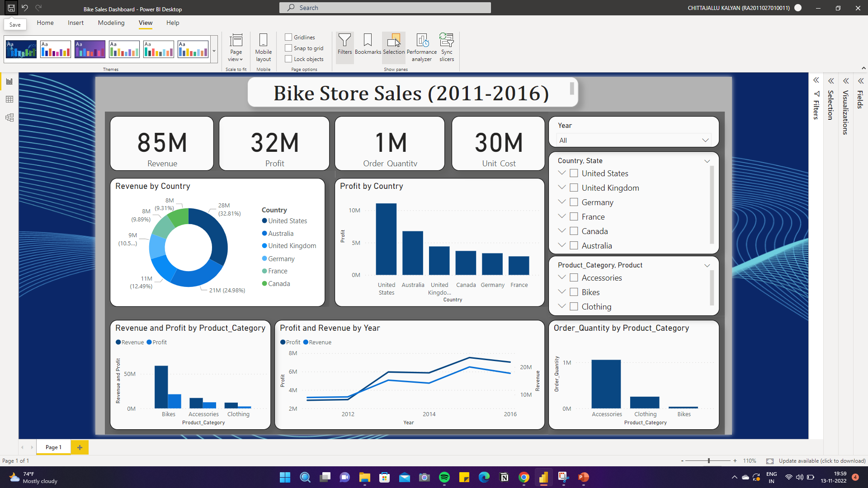Enable the Gridlines checkbox
Screen dimensions: 868x488
click(x=288, y=37)
